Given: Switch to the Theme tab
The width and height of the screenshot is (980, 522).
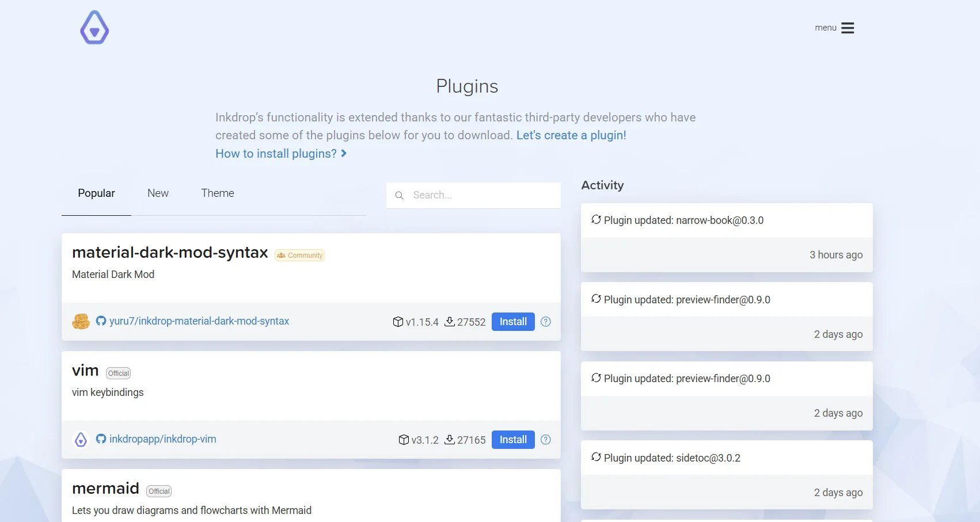Looking at the screenshot, I should pyautogui.click(x=217, y=193).
